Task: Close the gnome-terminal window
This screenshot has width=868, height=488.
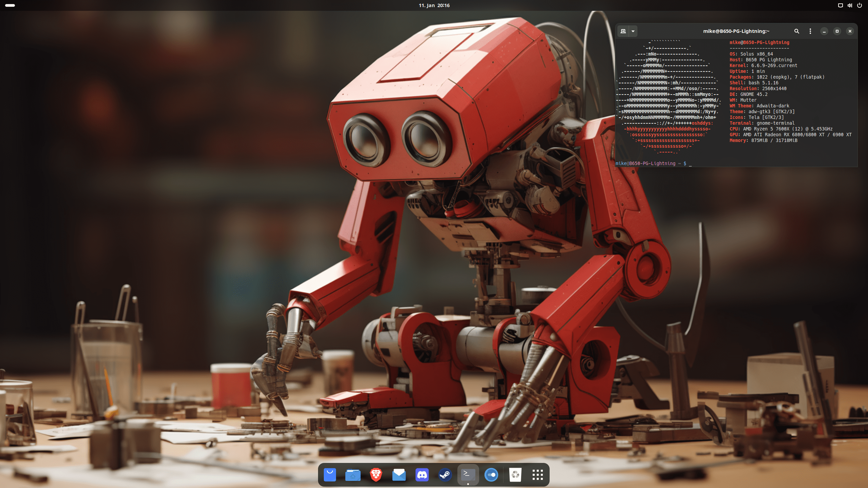Action: pyautogui.click(x=850, y=31)
